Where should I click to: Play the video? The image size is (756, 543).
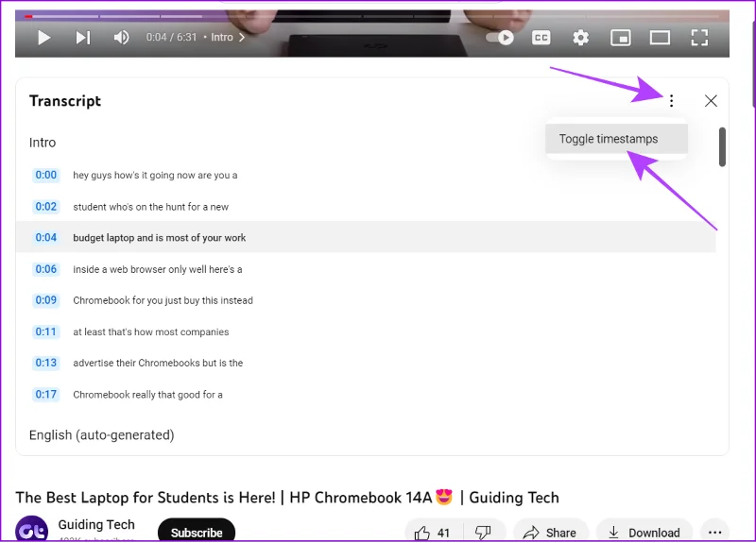coord(43,38)
